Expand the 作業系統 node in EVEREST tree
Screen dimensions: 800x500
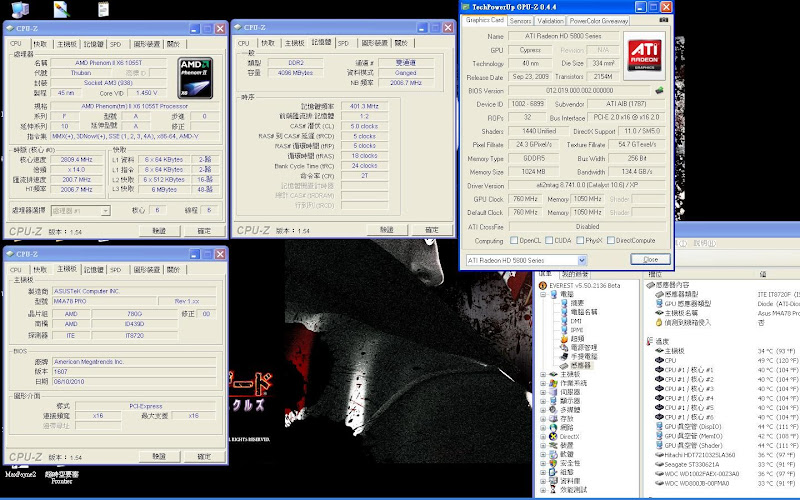tap(543, 383)
